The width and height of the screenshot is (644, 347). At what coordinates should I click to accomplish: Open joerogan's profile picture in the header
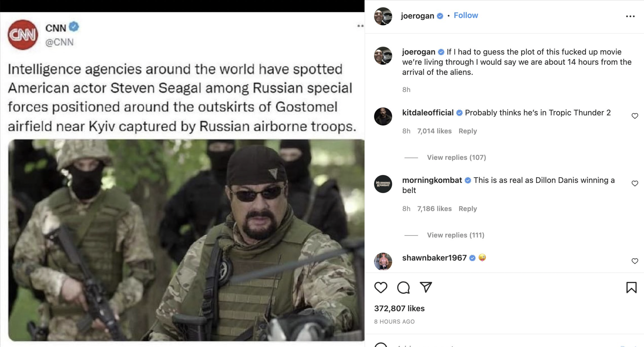coord(383,16)
